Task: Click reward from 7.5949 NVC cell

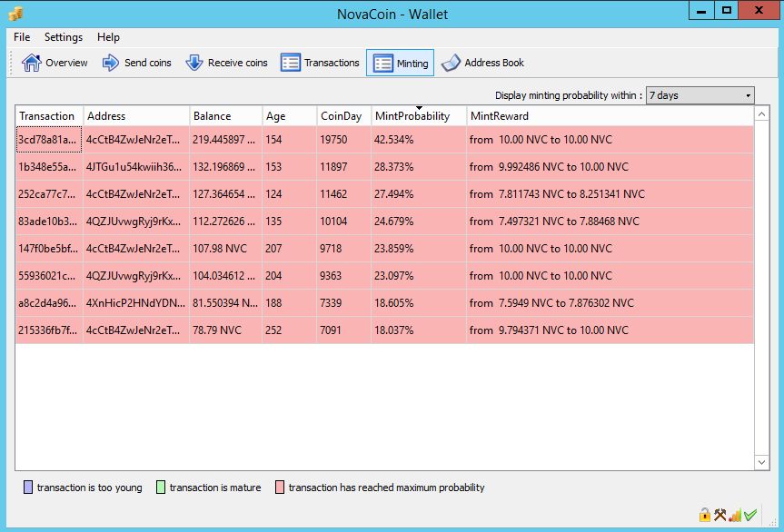Action: click(x=610, y=302)
